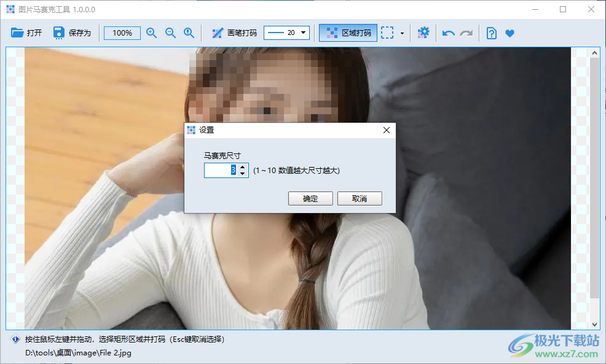This screenshot has width=606, height=364.
Task: Click the app icon in title bar
Action: pyautogui.click(x=10, y=9)
